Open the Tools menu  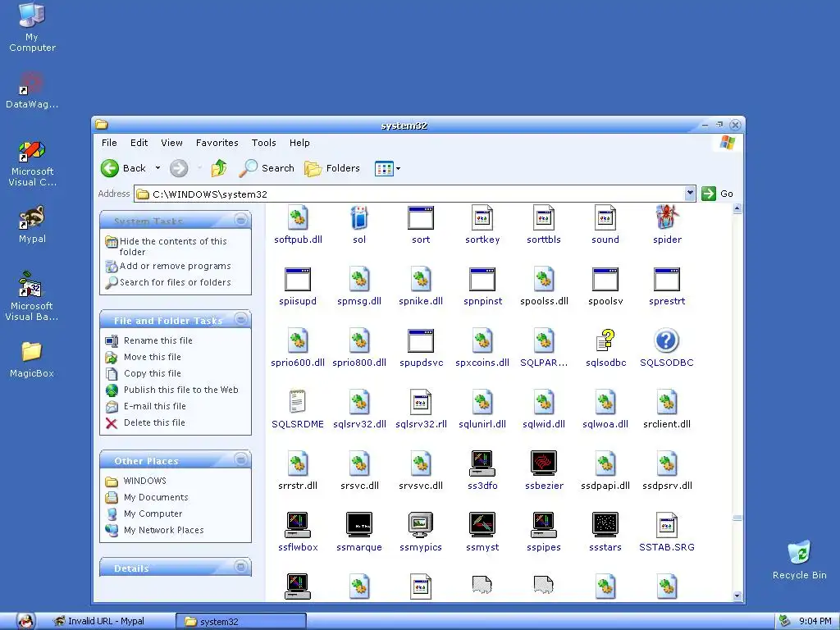[x=263, y=143]
